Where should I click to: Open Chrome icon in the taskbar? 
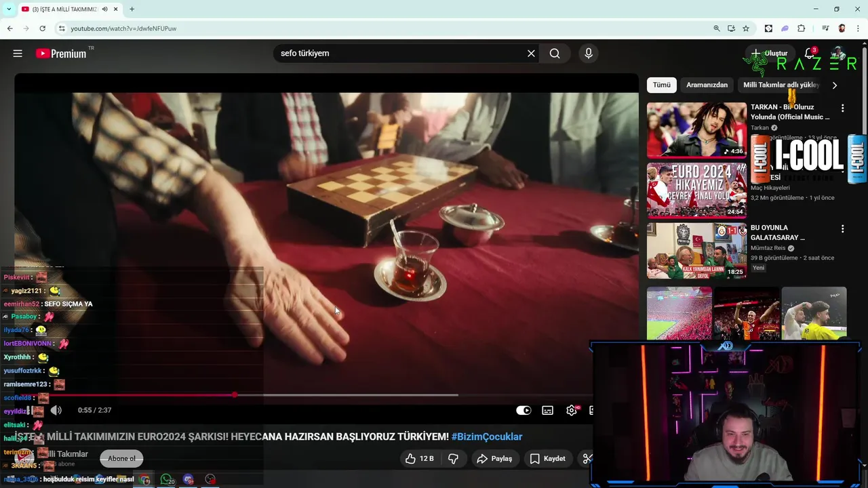point(145,479)
